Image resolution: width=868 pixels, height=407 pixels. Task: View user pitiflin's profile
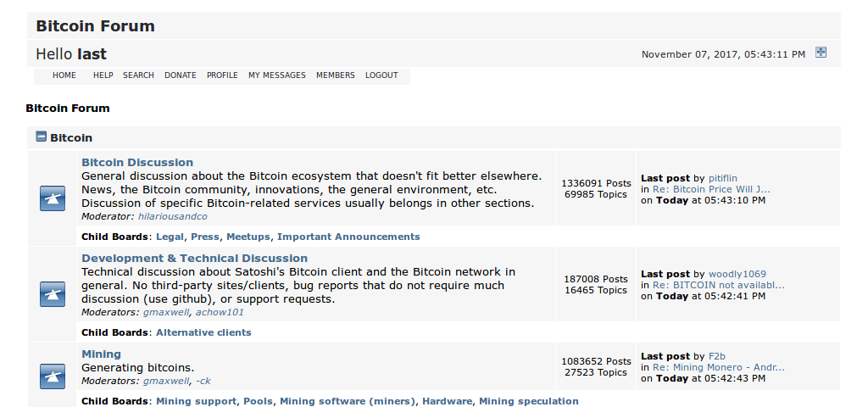click(723, 178)
